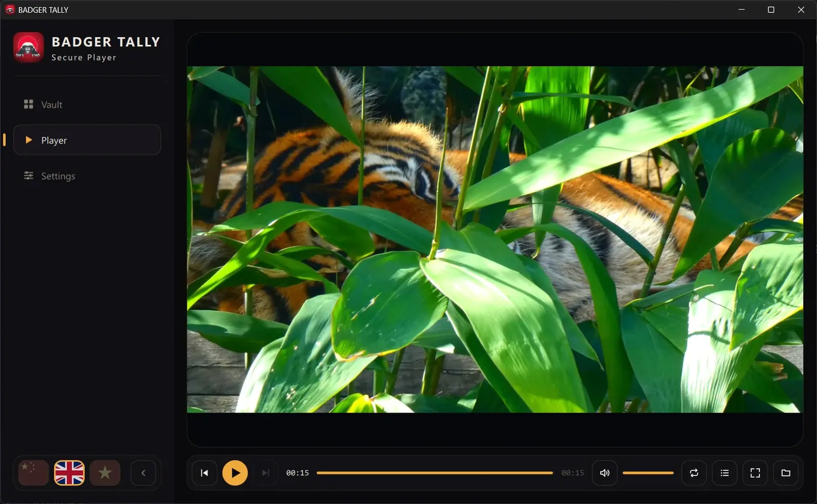Start playback with the orange play button
Viewport: 817px width, 504px height.
tap(235, 473)
